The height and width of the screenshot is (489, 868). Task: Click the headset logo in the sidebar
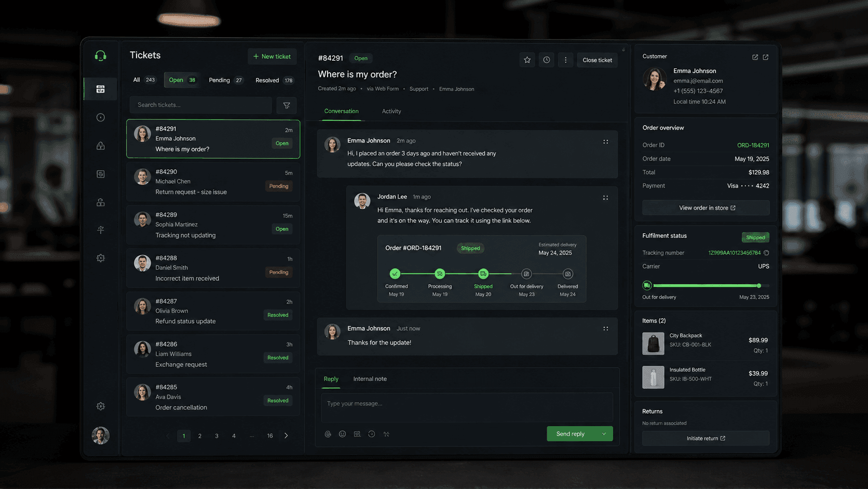tap(101, 56)
